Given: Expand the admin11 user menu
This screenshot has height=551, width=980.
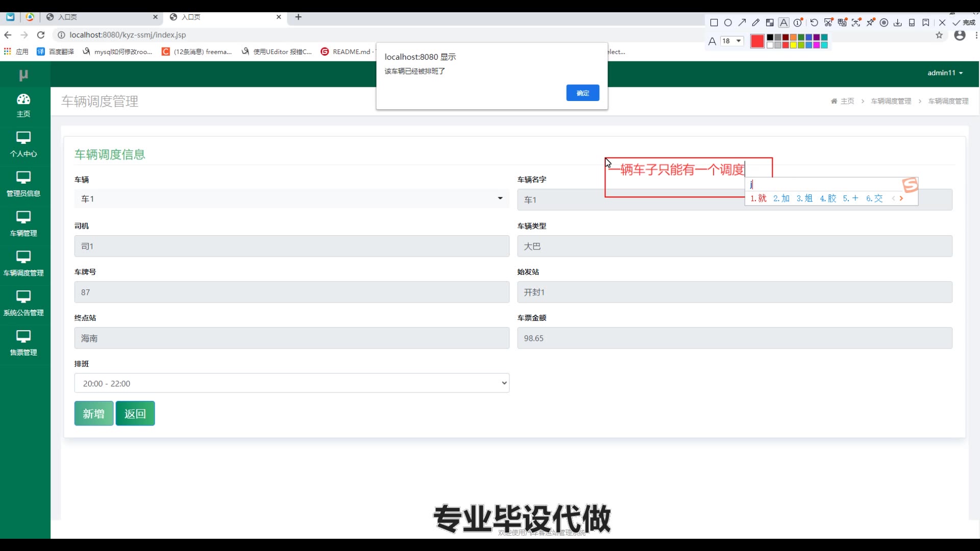Looking at the screenshot, I should tap(945, 73).
